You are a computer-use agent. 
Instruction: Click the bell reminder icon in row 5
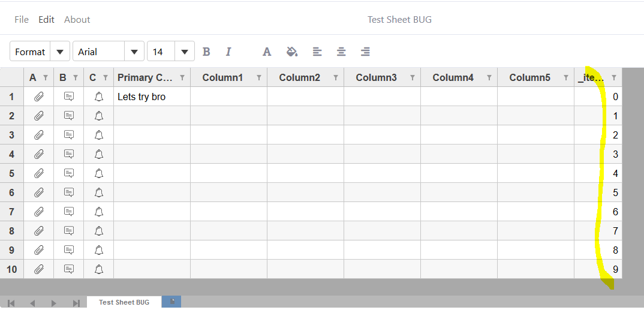(98, 173)
